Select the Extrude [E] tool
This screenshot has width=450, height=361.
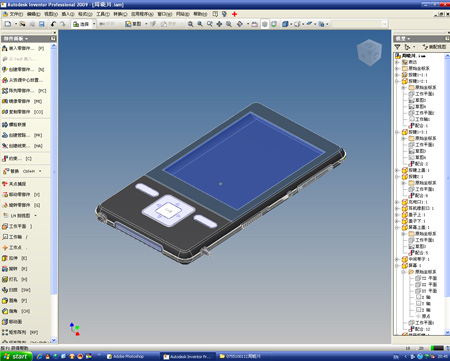coord(15,258)
